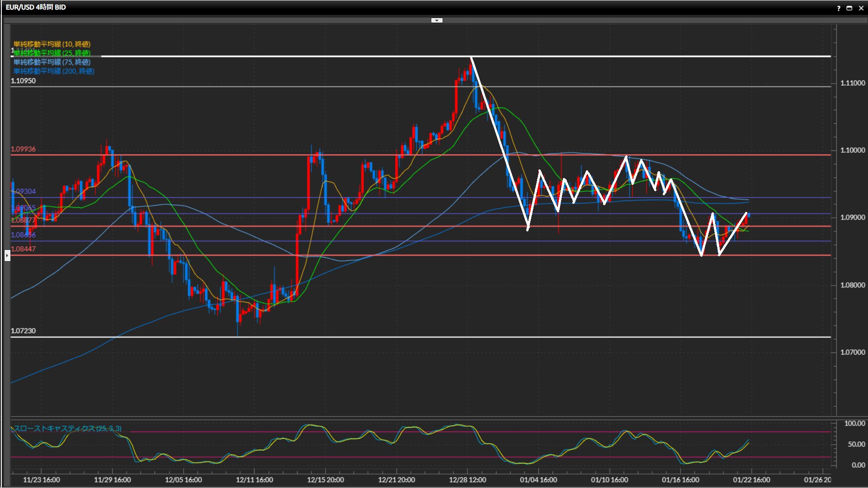This screenshot has height=488, width=868.
Task: Click the 01/22 16:00 time axis label
Action: click(x=751, y=480)
